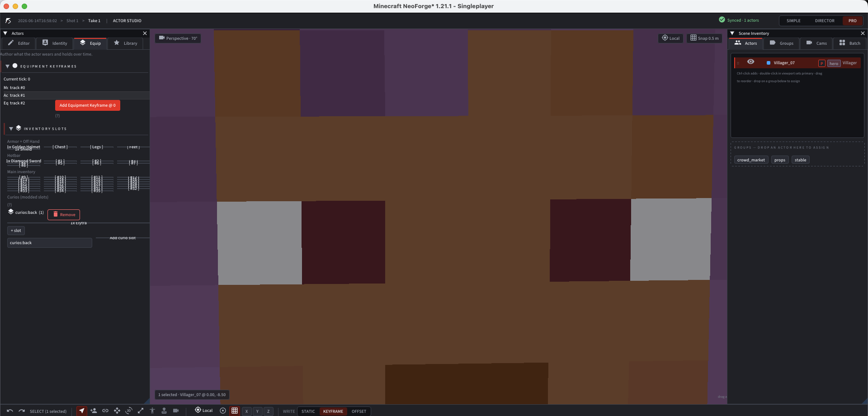Click the Remove curios:back button
Image resolution: width=868 pixels, height=416 pixels.
coord(64,215)
